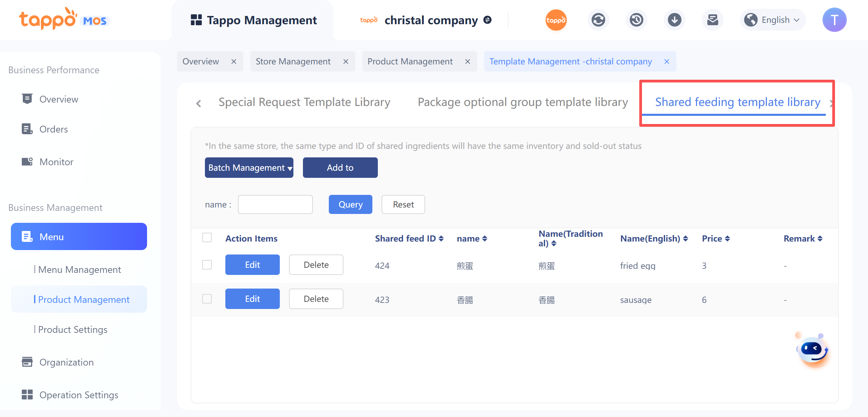Switch company using icon beside christal company
868x417 pixels.
(488, 20)
